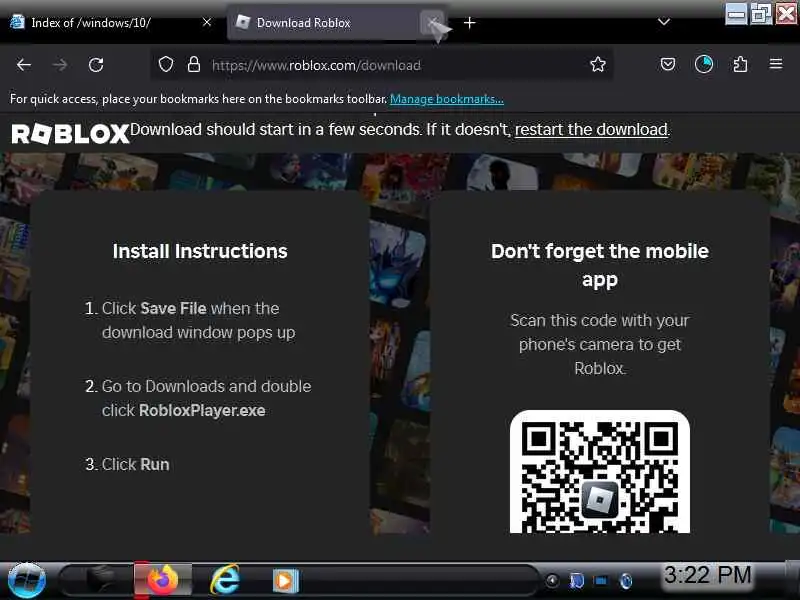The height and width of the screenshot is (600, 800).
Task: Click the forward navigation arrow
Action: pos(60,65)
